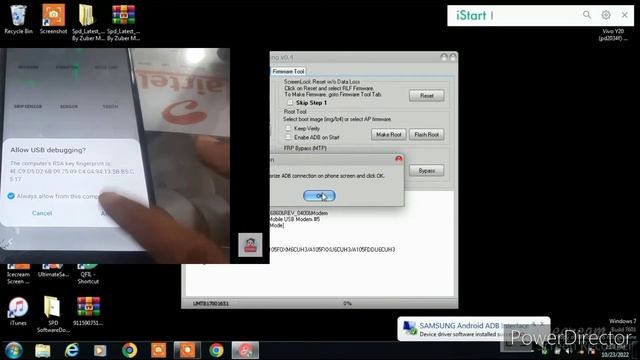The height and width of the screenshot is (360, 640).
Task: Open the first Chrome icon beside Media Player
Action: click(129, 350)
